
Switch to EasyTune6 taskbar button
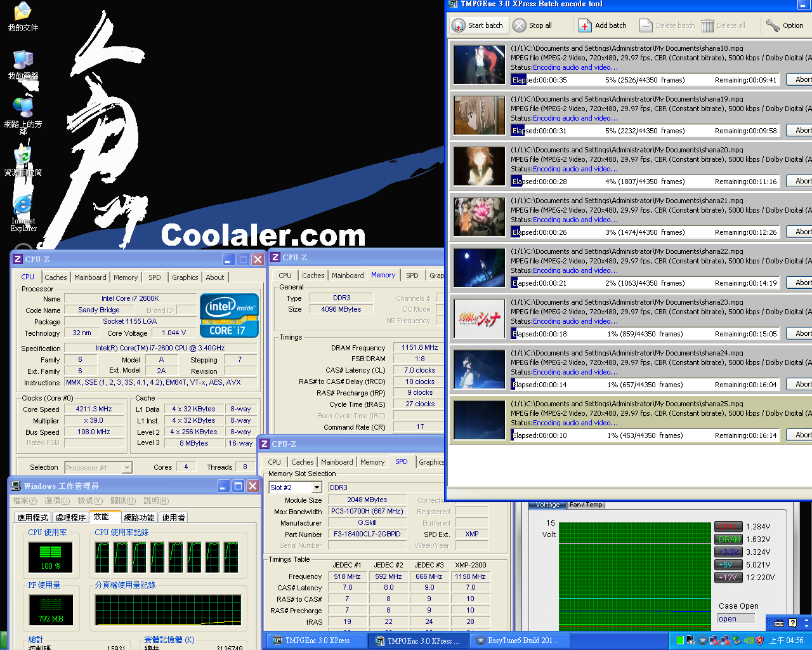519,640
